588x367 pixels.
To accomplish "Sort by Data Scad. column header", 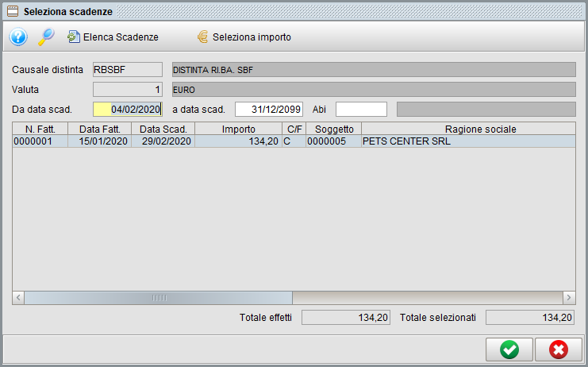I will pyautogui.click(x=163, y=129).
